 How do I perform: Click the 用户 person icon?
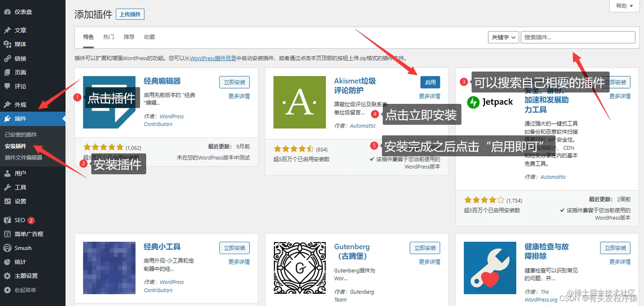7,173
